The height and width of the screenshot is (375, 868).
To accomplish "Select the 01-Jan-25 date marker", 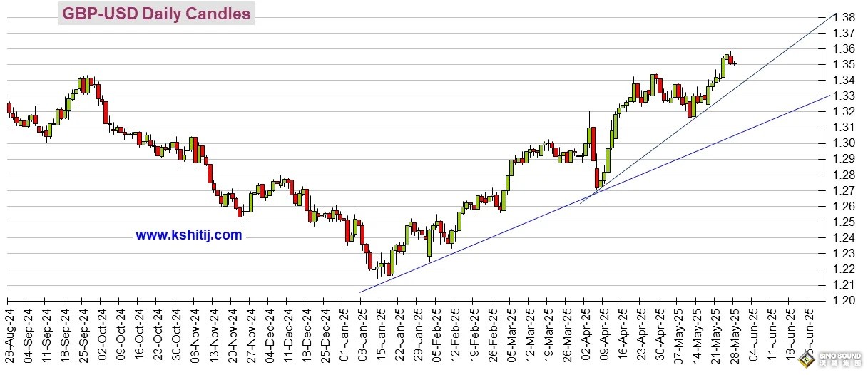I will pos(343,334).
